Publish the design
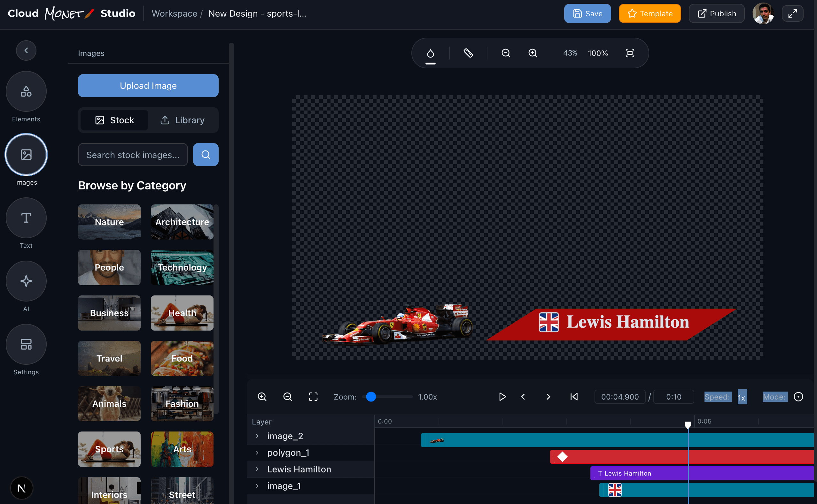Viewport: 817px width, 504px height. click(717, 13)
